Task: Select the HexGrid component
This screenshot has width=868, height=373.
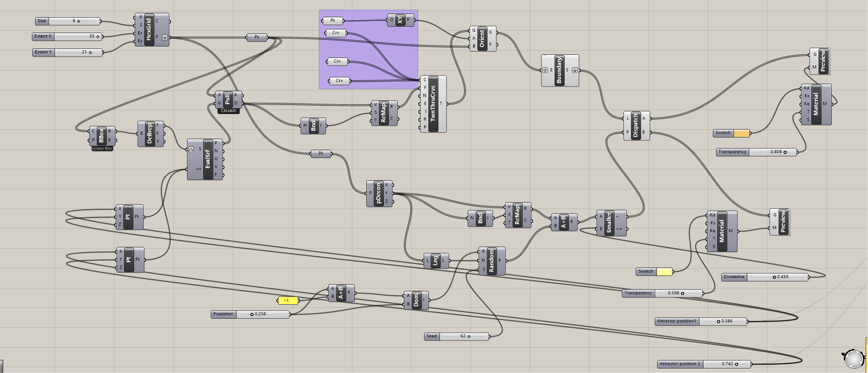Action: pyautogui.click(x=149, y=29)
